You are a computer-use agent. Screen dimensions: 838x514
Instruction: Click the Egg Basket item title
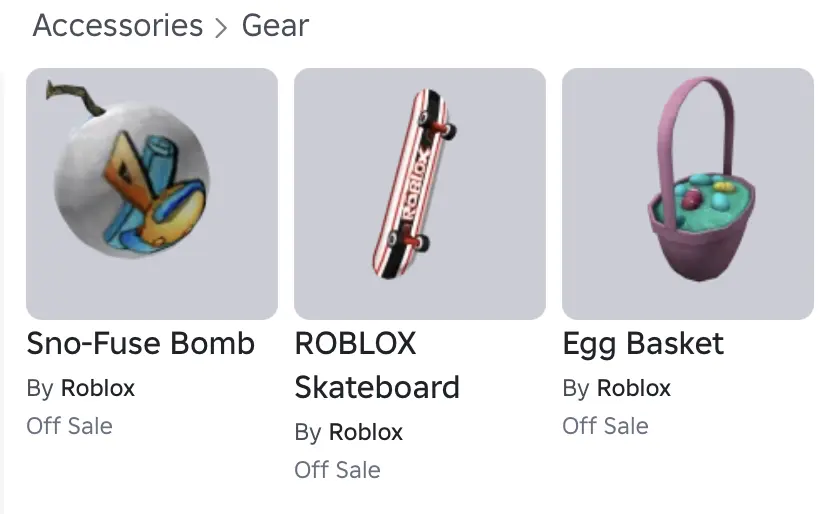[x=643, y=344]
